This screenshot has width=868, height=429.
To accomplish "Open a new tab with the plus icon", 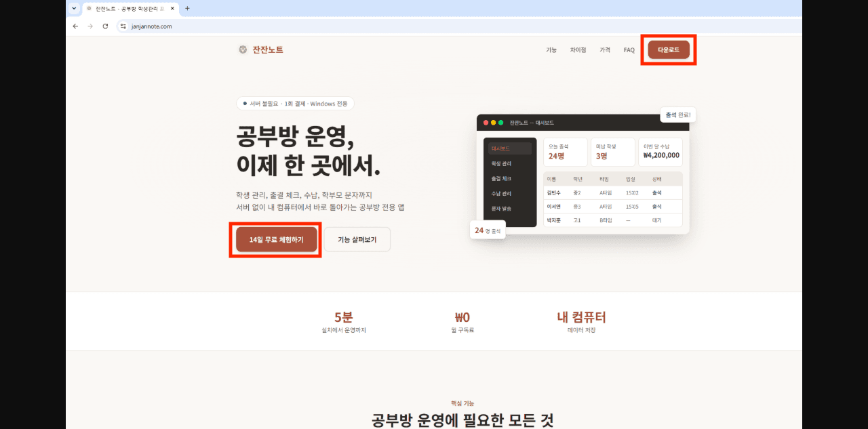I will (187, 8).
